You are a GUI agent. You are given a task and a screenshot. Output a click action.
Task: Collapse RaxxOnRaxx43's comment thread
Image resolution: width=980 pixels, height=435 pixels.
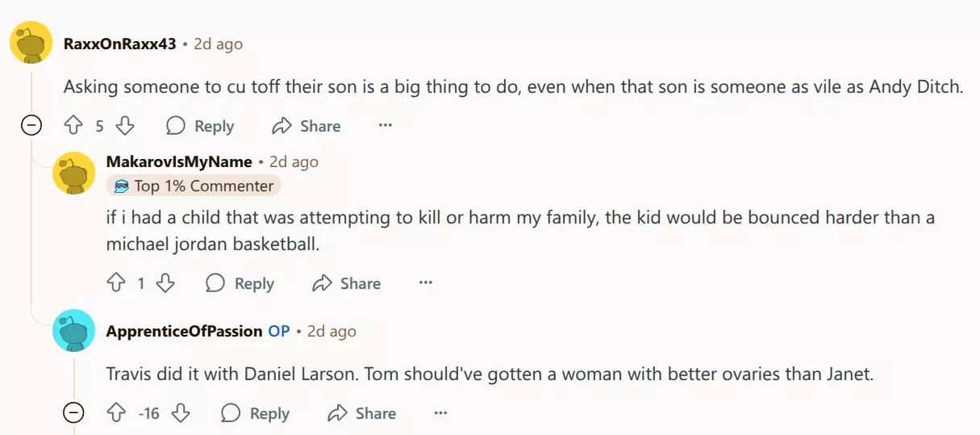click(31, 126)
